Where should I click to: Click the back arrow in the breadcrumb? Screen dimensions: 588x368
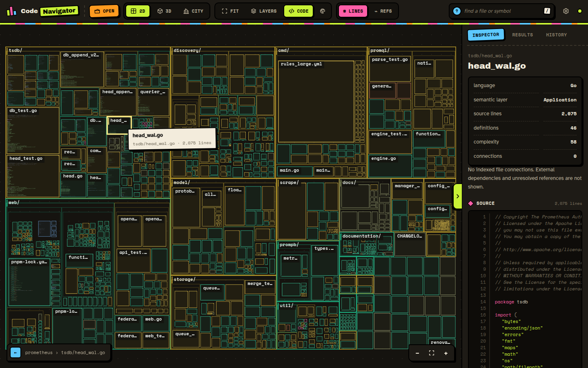[16, 352]
